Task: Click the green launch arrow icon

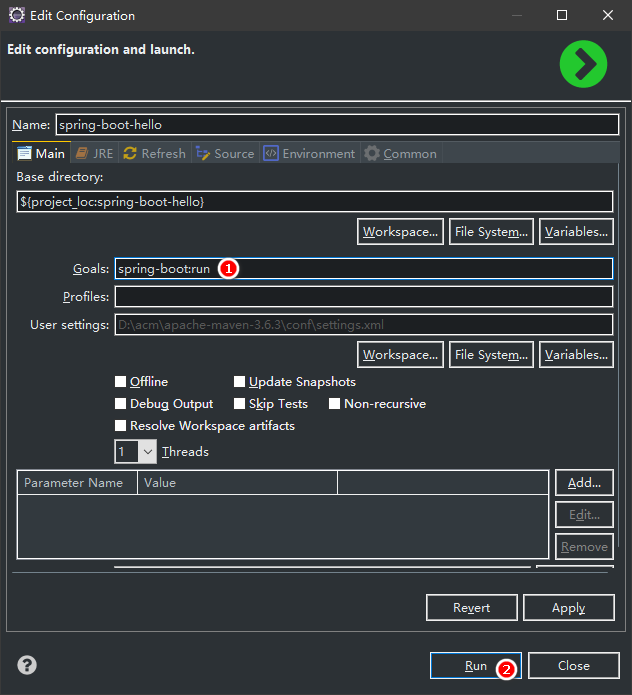Action: 583,64
